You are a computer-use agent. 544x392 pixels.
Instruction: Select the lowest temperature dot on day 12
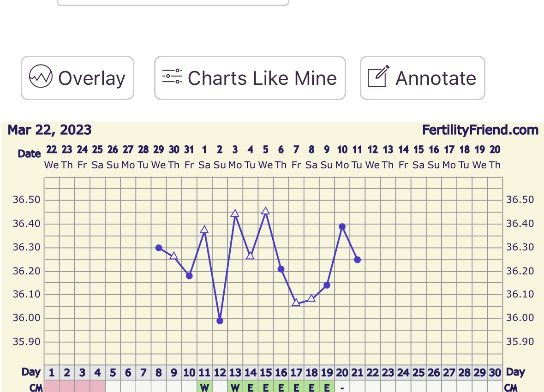click(220, 321)
